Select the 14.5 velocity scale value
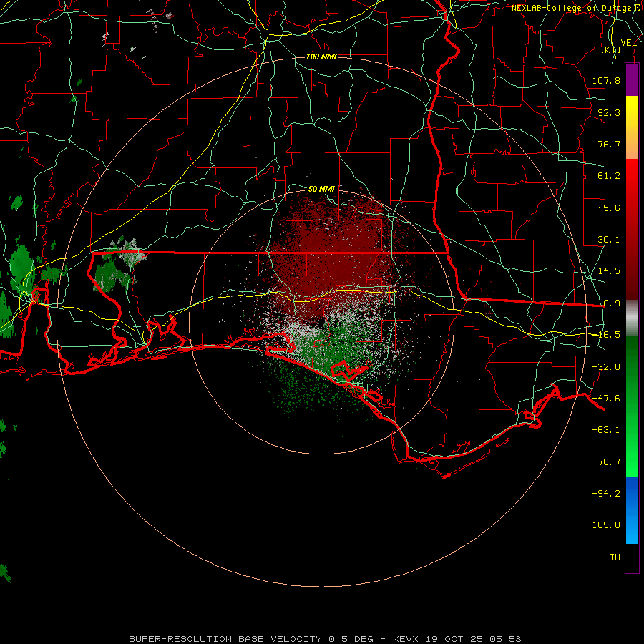 tap(609, 271)
